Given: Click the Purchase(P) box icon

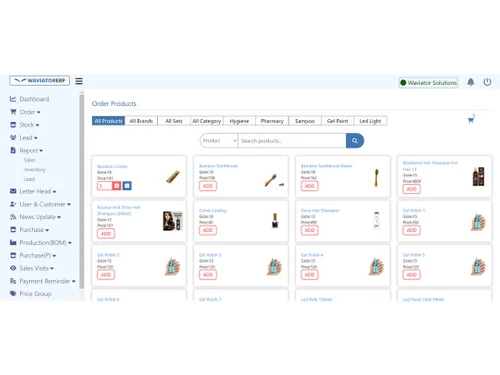Looking at the screenshot, I should pyautogui.click(x=13, y=255).
